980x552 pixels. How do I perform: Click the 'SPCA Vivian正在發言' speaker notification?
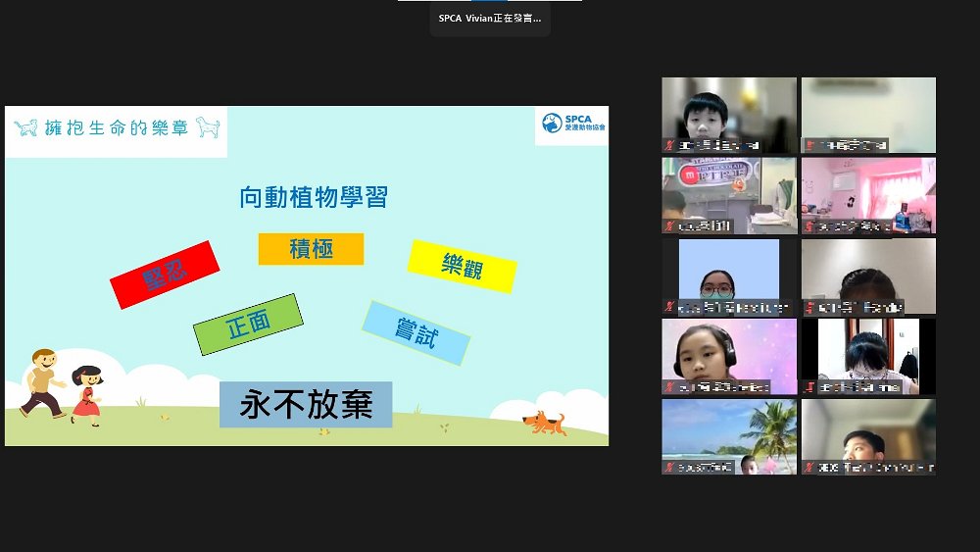click(489, 18)
